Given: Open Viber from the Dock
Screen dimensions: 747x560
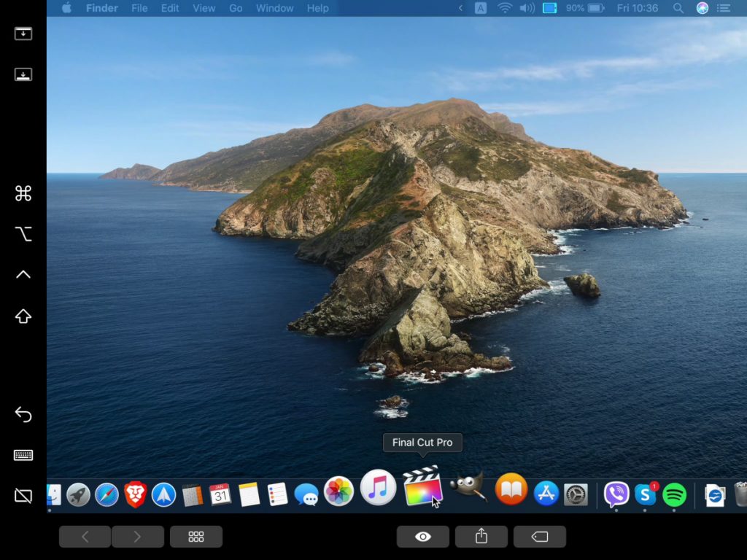Looking at the screenshot, I should (x=616, y=494).
